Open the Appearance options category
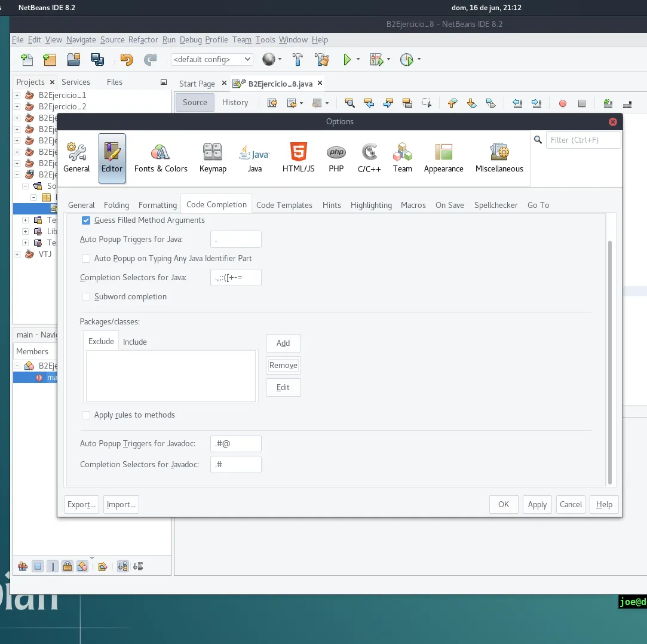The image size is (647, 644). [x=443, y=158]
